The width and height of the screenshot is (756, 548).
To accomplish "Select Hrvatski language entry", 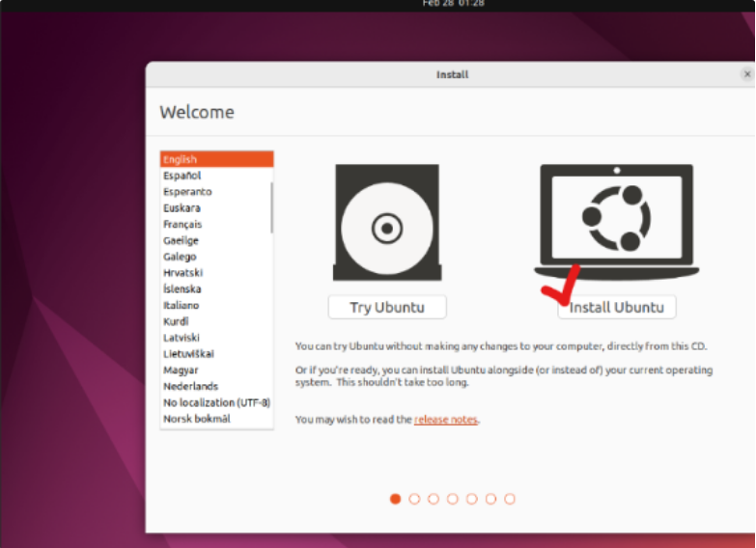I will click(215, 273).
